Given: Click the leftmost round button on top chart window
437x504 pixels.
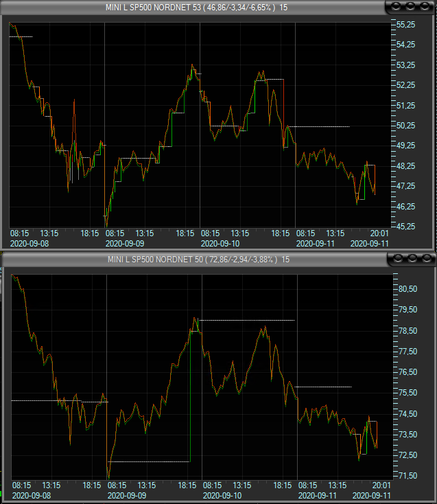Looking at the screenshot, I should 397,7.
